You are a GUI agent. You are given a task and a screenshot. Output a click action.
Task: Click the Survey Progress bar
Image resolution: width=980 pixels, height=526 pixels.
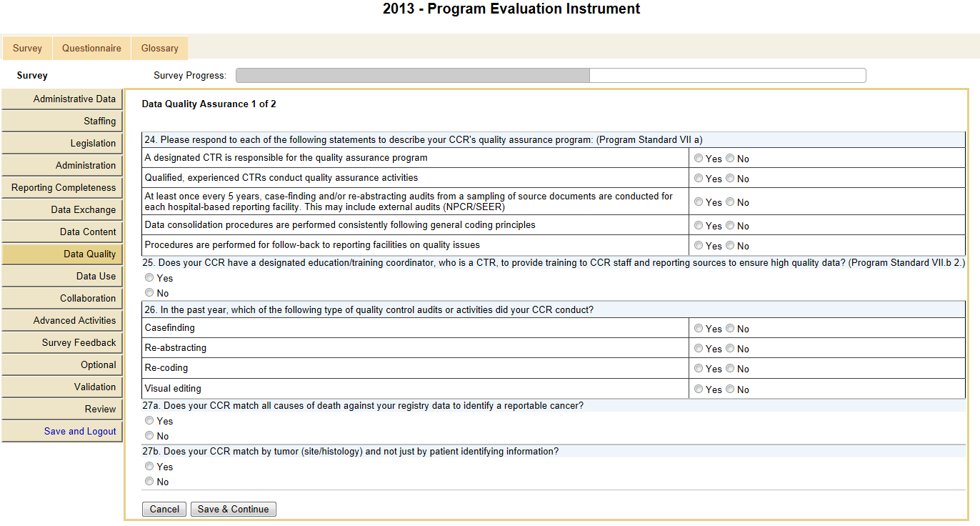tap(550, 76)
